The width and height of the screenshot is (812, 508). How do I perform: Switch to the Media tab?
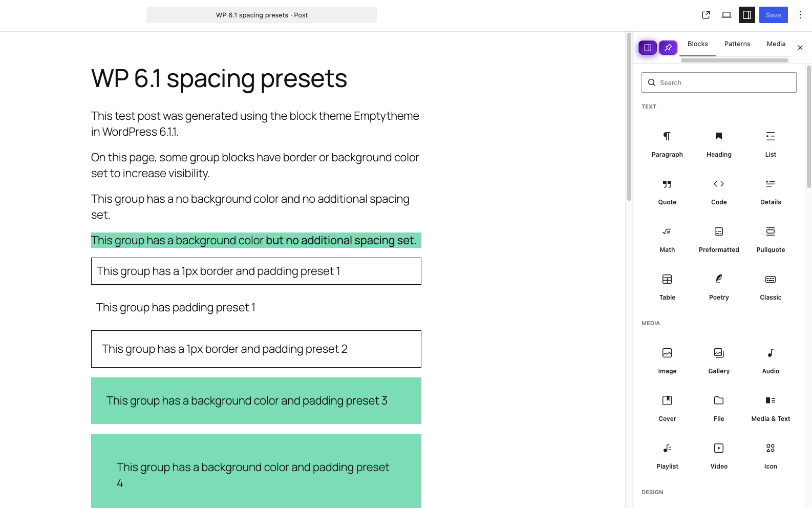pos(776,44)
